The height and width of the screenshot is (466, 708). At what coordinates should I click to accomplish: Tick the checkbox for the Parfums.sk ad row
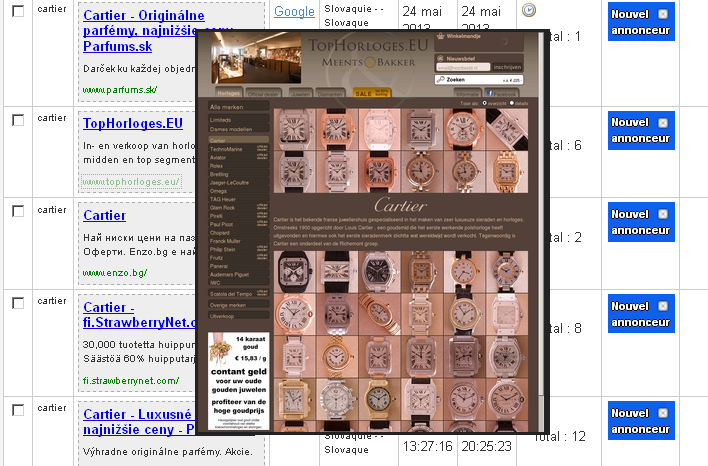point(18,10)
